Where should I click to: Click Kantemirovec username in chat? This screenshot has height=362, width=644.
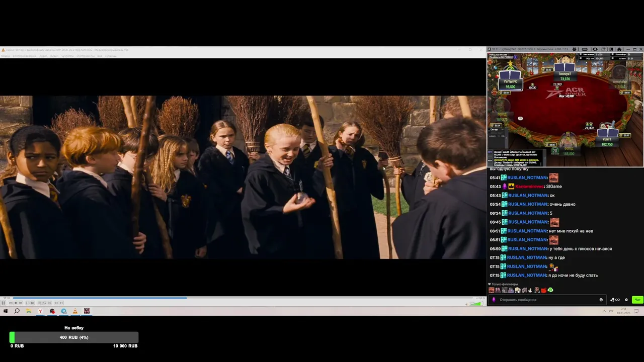[x=530, y=187]
